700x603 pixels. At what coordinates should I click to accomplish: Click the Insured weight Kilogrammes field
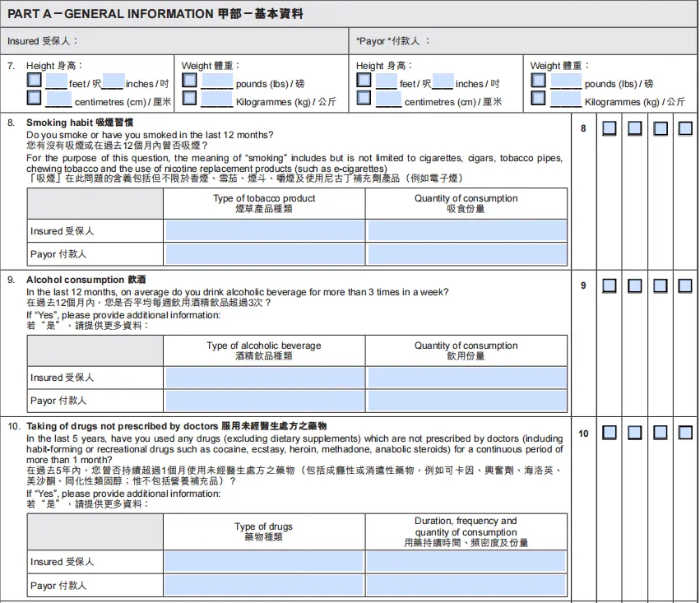pyautogui.click(x=216, y=99)
